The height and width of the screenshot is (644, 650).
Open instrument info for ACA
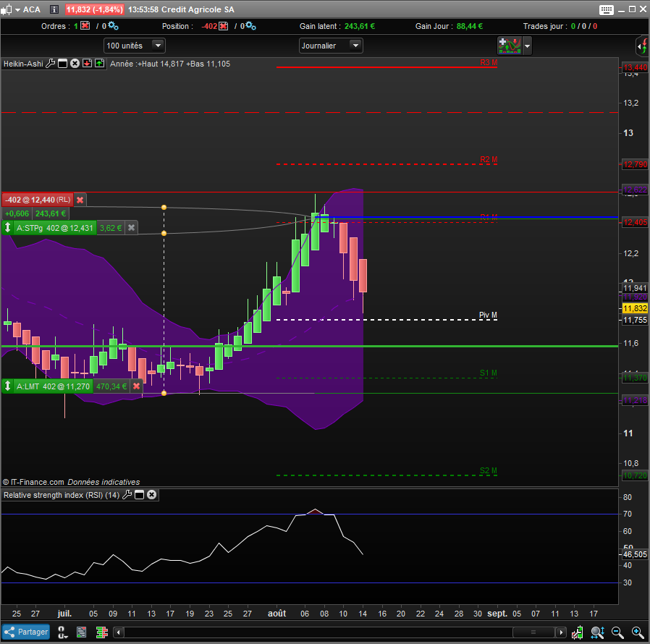54,9
